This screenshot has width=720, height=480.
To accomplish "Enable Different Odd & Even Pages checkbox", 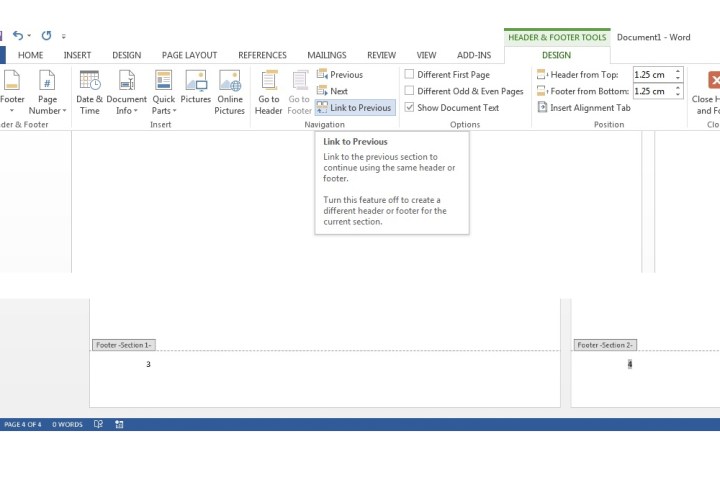I will click(409, 90).
